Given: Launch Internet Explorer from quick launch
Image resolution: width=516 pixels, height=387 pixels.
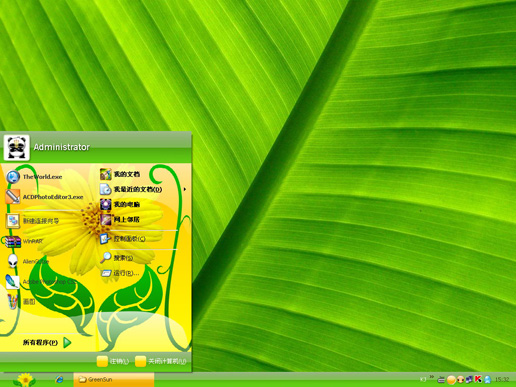Looking at the screenshot, I should coord(59,379).
